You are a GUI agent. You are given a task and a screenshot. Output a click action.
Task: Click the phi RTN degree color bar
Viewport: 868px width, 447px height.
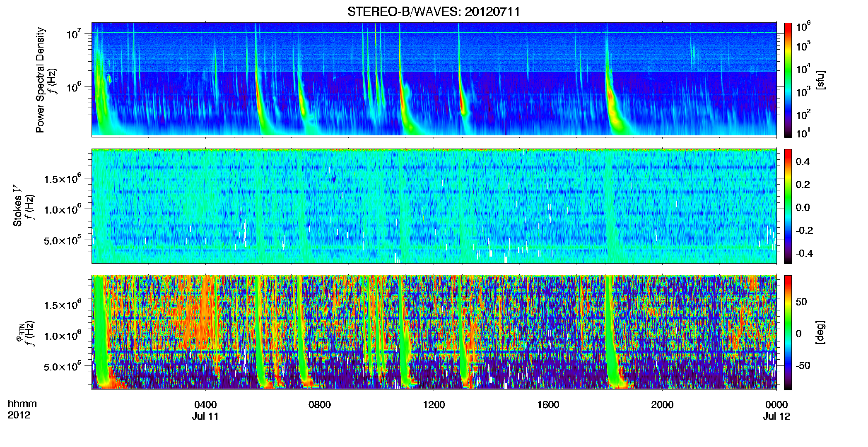[x=788, y=332]
